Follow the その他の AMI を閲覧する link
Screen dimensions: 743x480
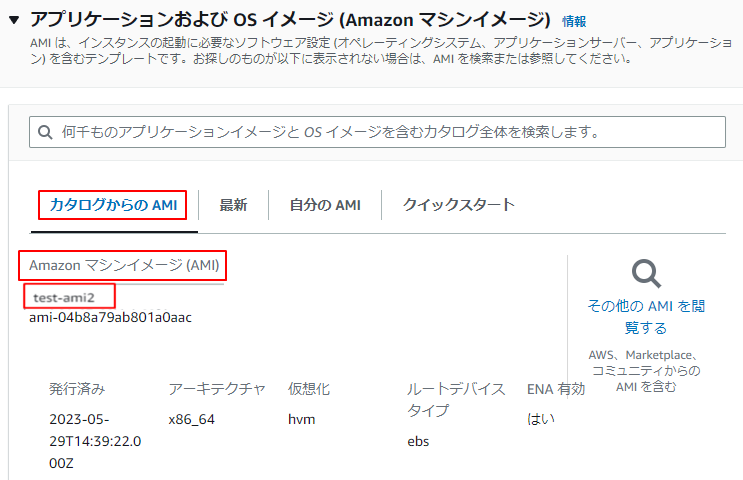coord(646,316)
